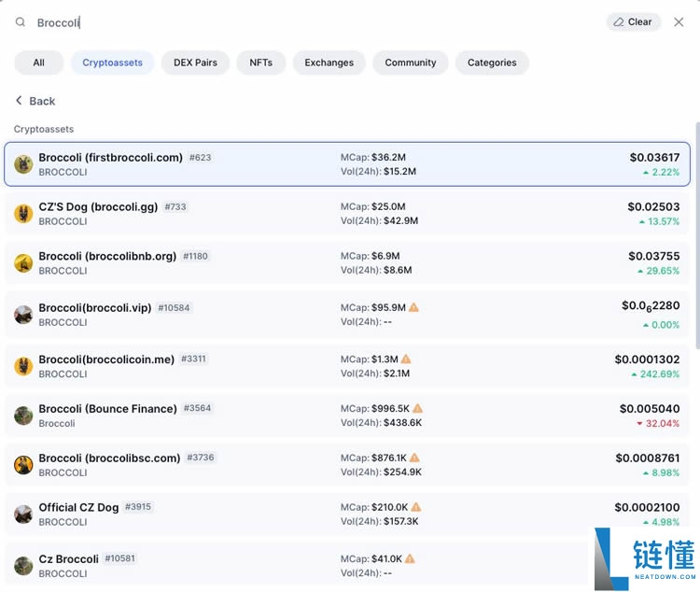700x592 pixels.
Task: Open Broccoli (firstbroccoli.com) result
Action: (x=347, y=164)
